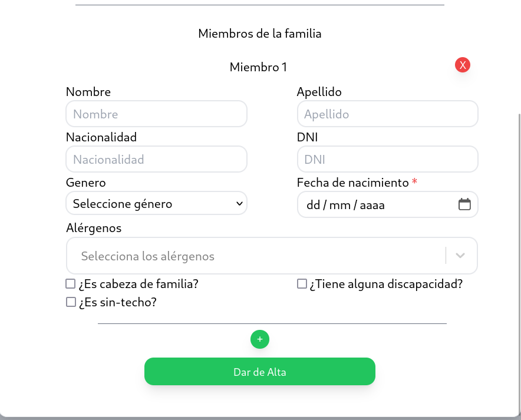Select the Nacionalidad input box
The height and width of the screenshot is (420, 521).
click(x=156, y=160)
